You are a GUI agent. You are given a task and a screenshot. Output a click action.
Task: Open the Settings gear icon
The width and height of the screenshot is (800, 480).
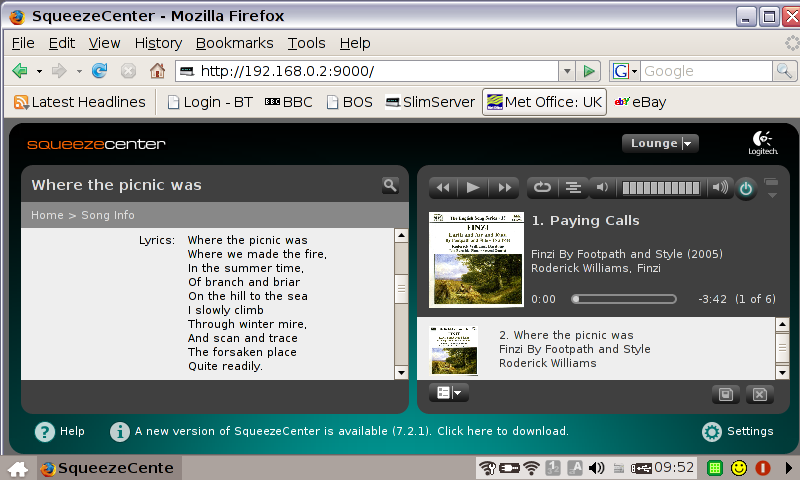click(712, 432)
